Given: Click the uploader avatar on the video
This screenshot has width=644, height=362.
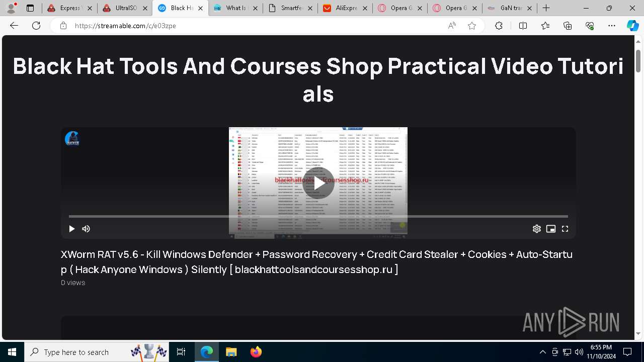Looking at the screenshot, I should (72, 139).
